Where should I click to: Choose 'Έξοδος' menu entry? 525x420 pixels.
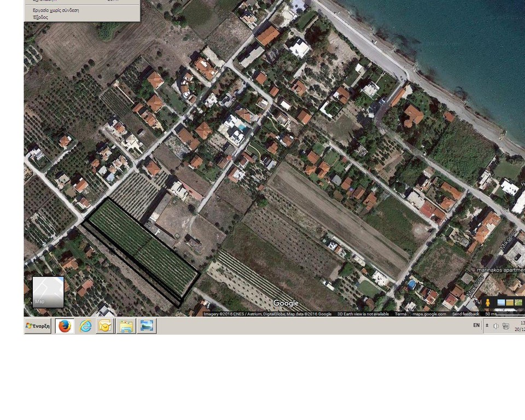click(40, 17)
